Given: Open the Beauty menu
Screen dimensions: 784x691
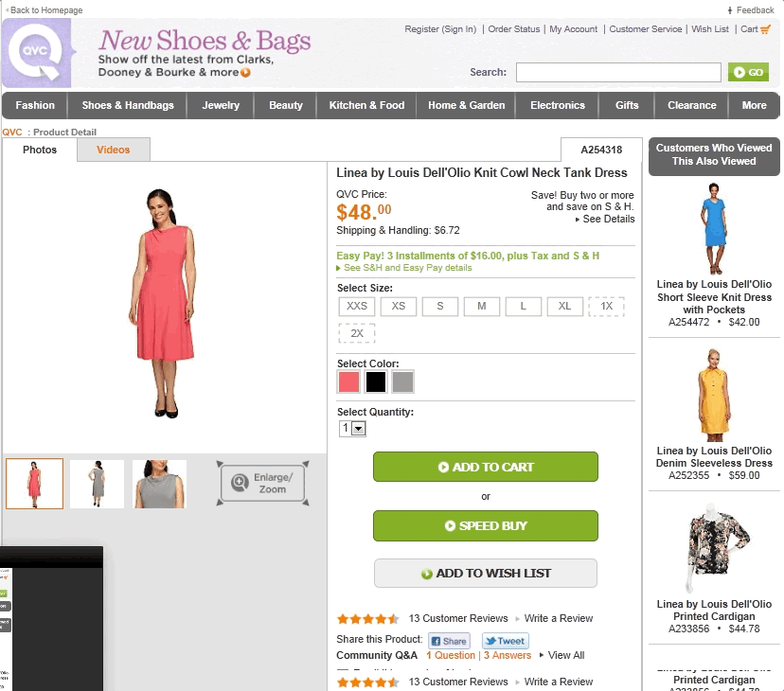Looking at the screenshot, I should click(x=286, y=105).
